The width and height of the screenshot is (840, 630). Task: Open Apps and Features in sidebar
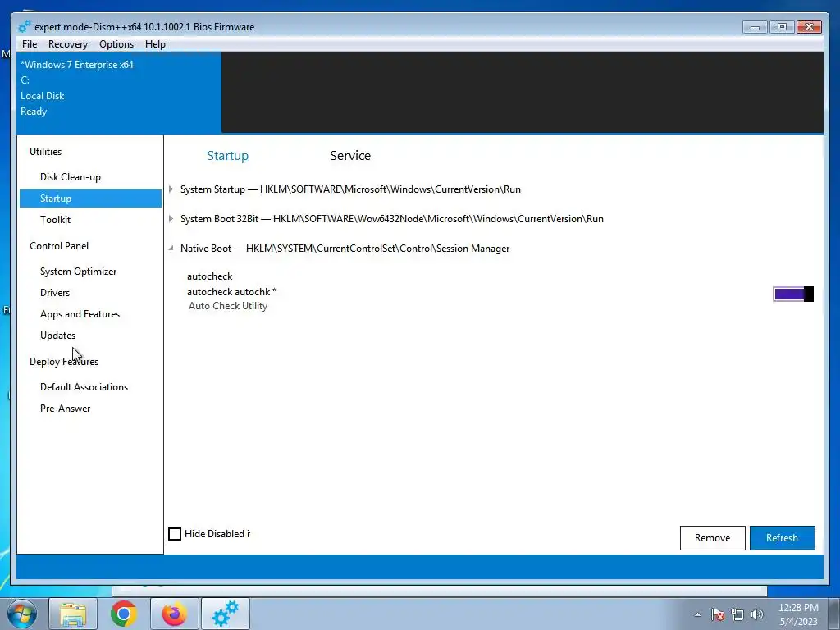pyautogui.click(x=80, y=314)
